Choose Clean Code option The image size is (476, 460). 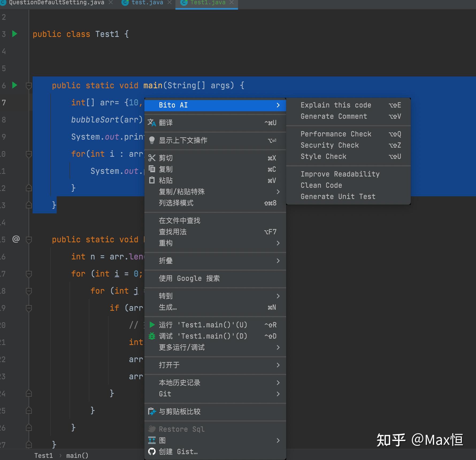click(x=348, y=185)
